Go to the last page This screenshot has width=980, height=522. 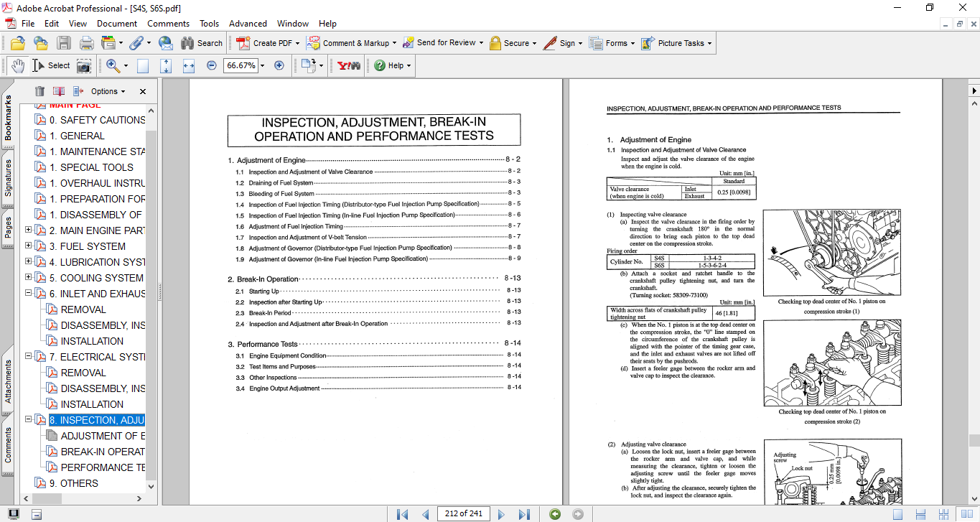pyautogui.click(x=524, y=513)
